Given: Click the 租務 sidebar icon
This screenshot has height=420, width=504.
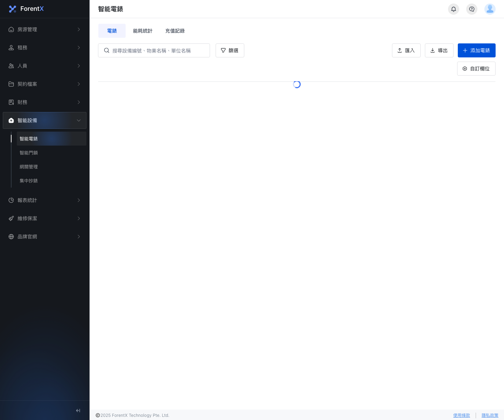Looking at the screenshot, I should click(11, 48).
